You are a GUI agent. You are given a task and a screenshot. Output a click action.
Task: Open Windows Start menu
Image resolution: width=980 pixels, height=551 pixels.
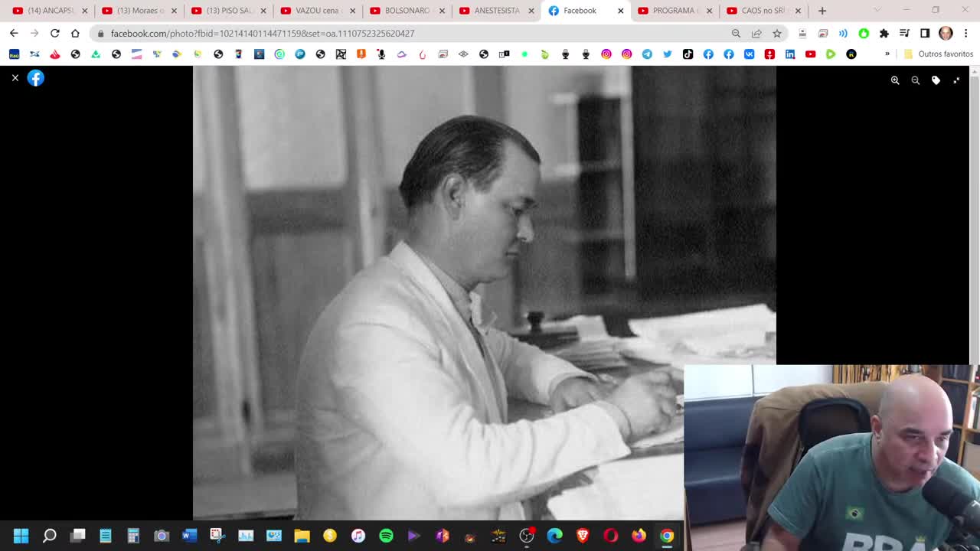pos(21,536)
